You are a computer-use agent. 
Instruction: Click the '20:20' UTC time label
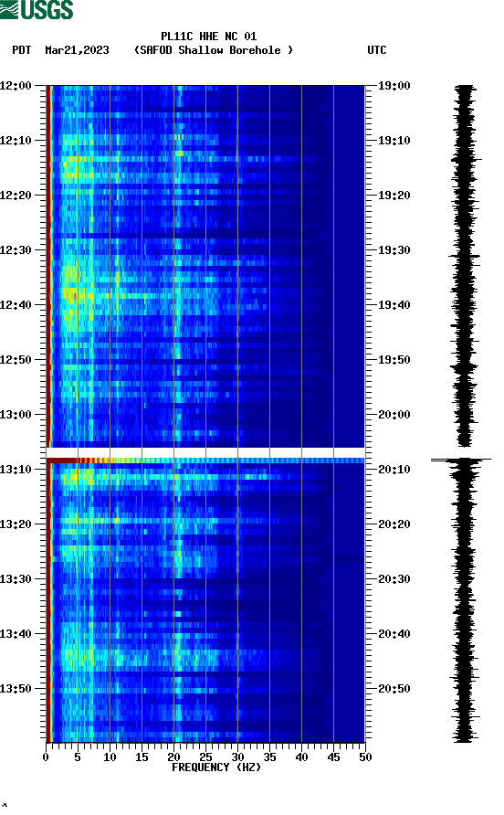394,524
